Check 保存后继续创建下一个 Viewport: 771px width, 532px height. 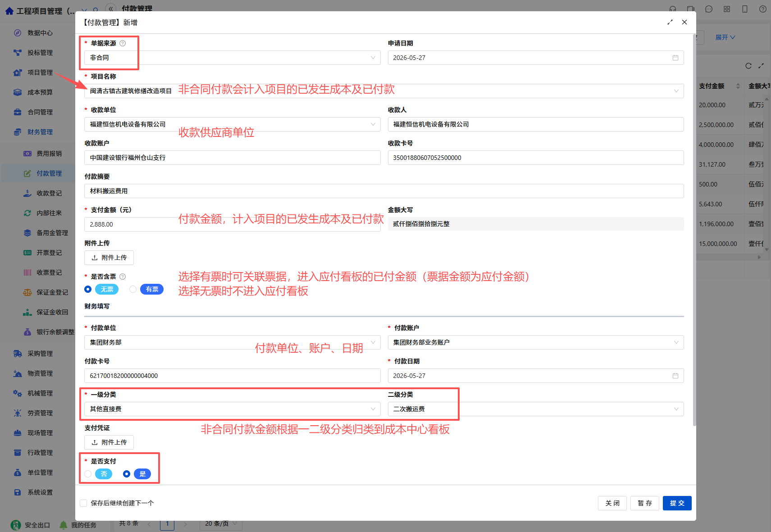83,503
